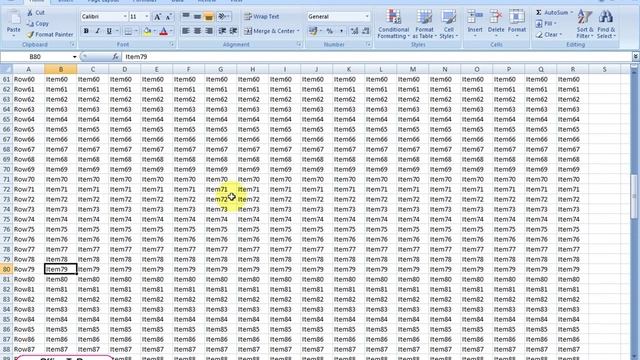Screen dimensions: 640x360
Task: Apply the red Font Color
Action: tap(164, 31)
